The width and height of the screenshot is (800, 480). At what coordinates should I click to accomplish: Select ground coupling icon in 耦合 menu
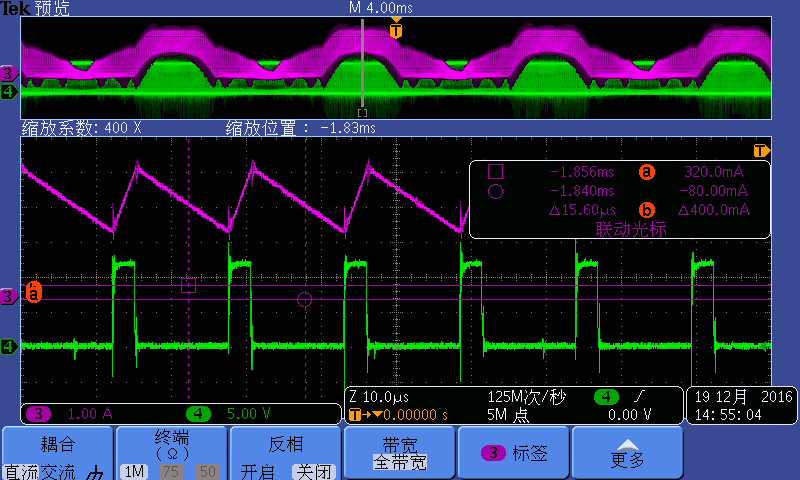(95, 473)
